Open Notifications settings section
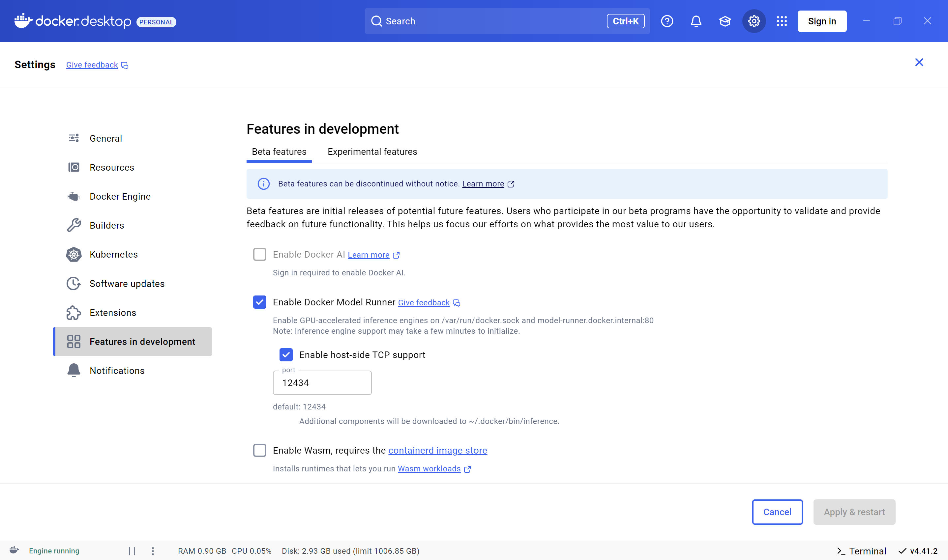This screenshot has height=560, width=948. (x=133, y=371)
